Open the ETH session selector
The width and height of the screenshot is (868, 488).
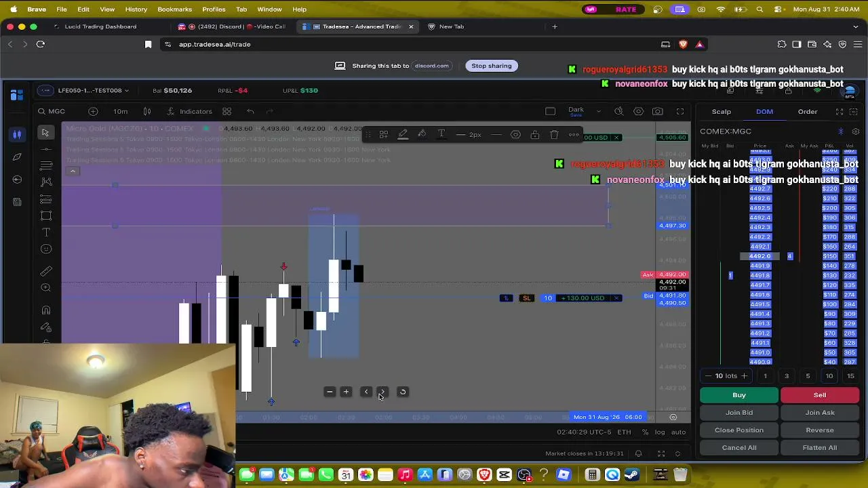point(624,432)
